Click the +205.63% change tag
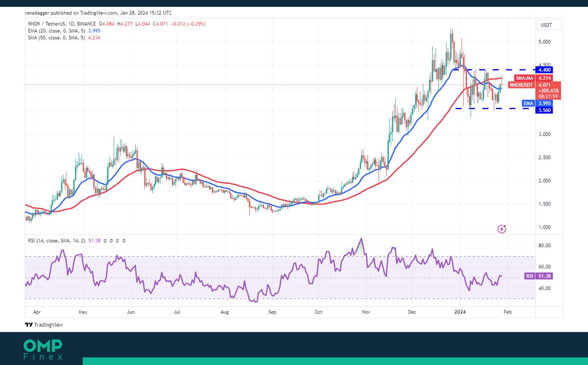Screen dimensions: 588x365 coord(548,91)
